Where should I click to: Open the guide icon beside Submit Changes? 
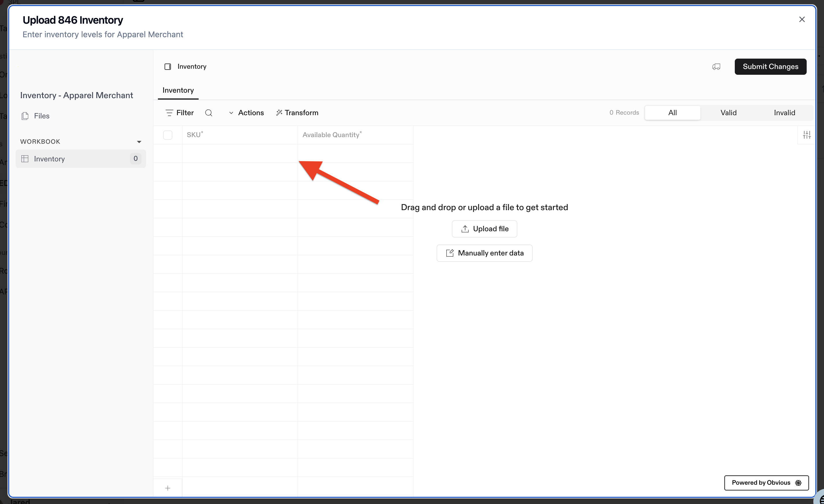[716, 67]
